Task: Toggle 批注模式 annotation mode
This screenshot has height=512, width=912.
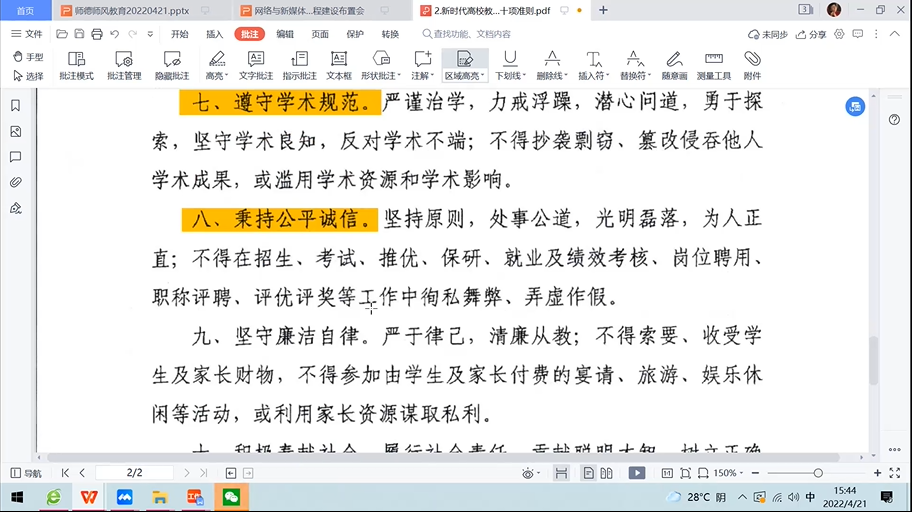Action: coord(76,65)
